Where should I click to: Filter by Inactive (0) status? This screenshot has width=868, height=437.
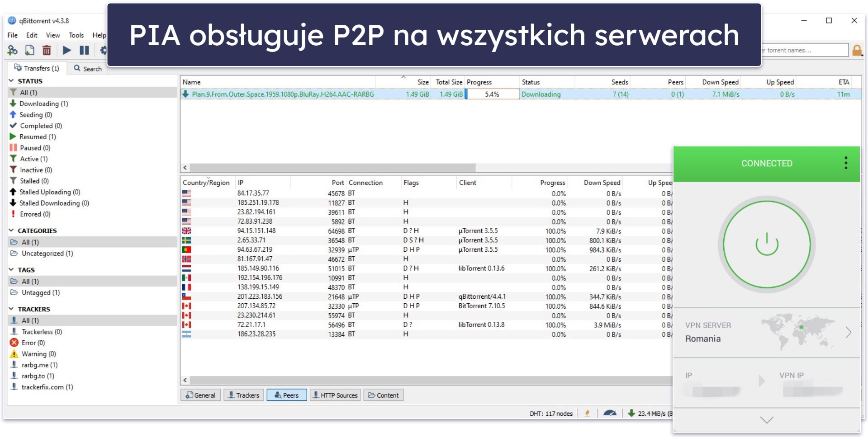pos(36,170)
